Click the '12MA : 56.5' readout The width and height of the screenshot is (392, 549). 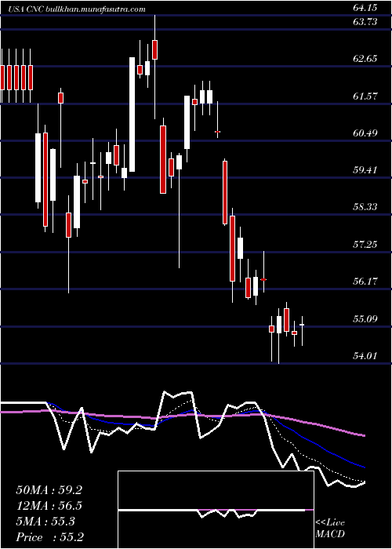click(x=49, y=506)
